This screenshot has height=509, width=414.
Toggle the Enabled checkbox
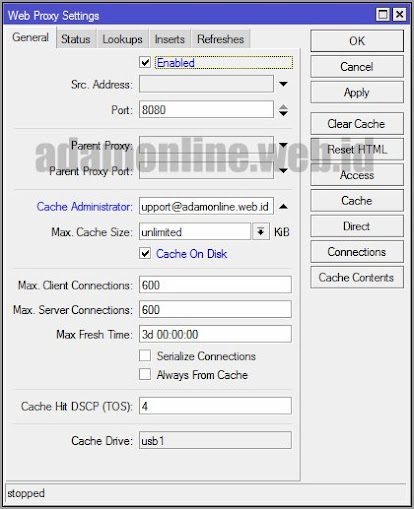point(145,62)
